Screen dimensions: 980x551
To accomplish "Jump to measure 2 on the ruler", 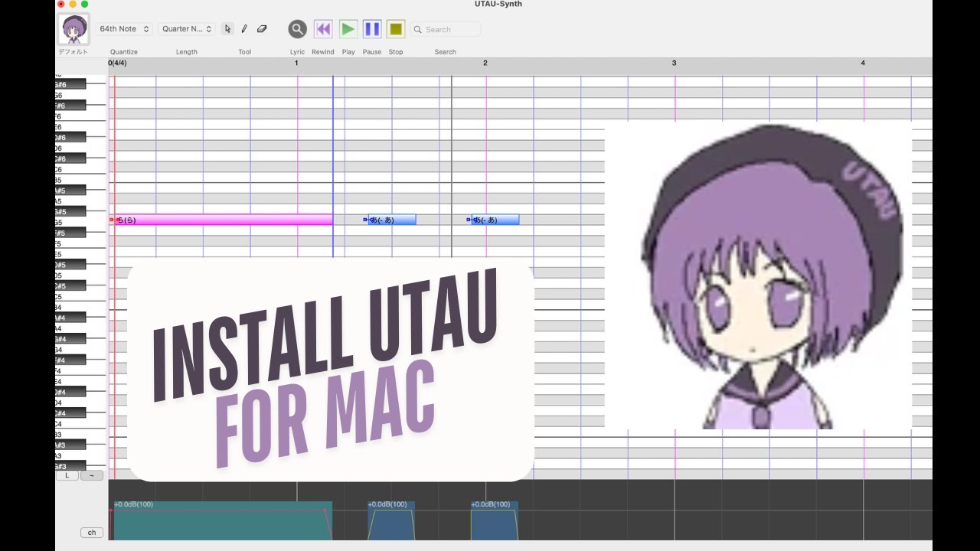I will tap(485, 63).
